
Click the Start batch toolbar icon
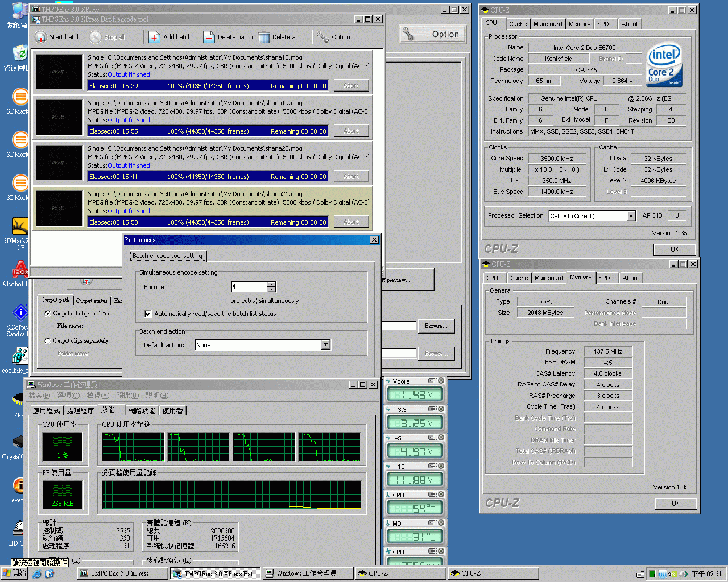(x=40, y=37)
